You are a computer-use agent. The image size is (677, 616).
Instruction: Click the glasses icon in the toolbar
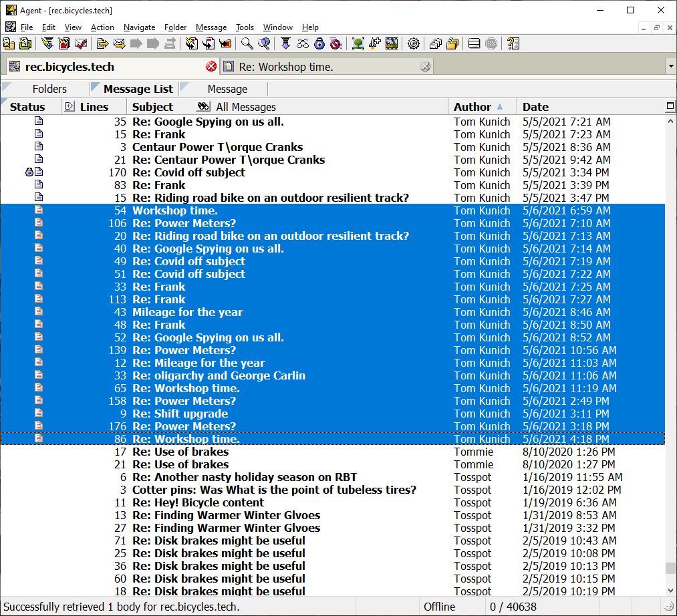point(303,44)
